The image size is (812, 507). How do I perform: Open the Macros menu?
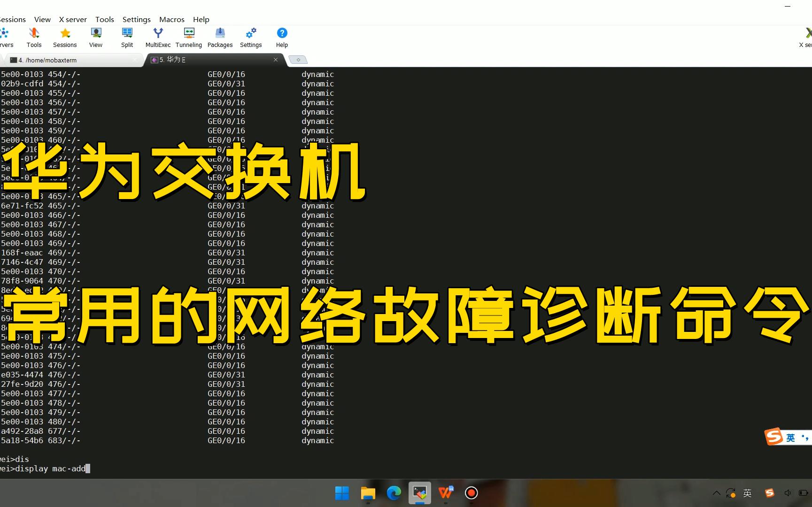click(172, 19)
